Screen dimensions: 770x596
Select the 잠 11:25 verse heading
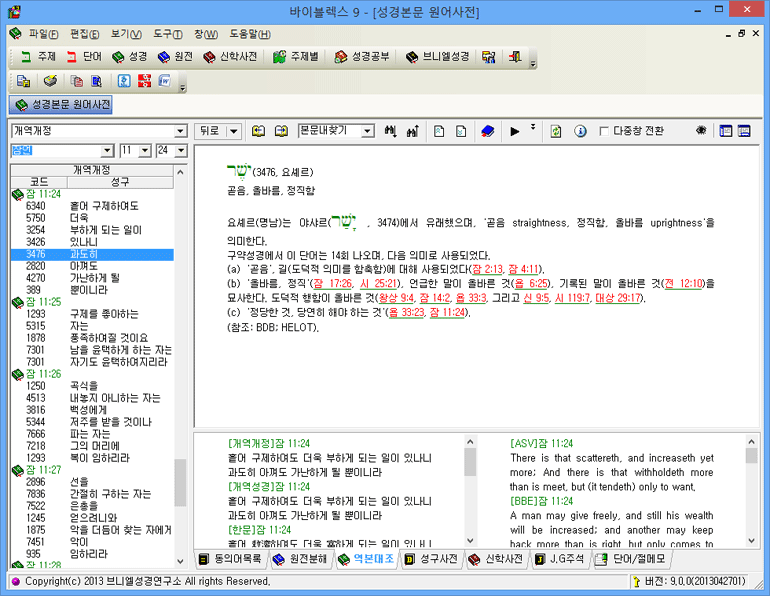44,302
